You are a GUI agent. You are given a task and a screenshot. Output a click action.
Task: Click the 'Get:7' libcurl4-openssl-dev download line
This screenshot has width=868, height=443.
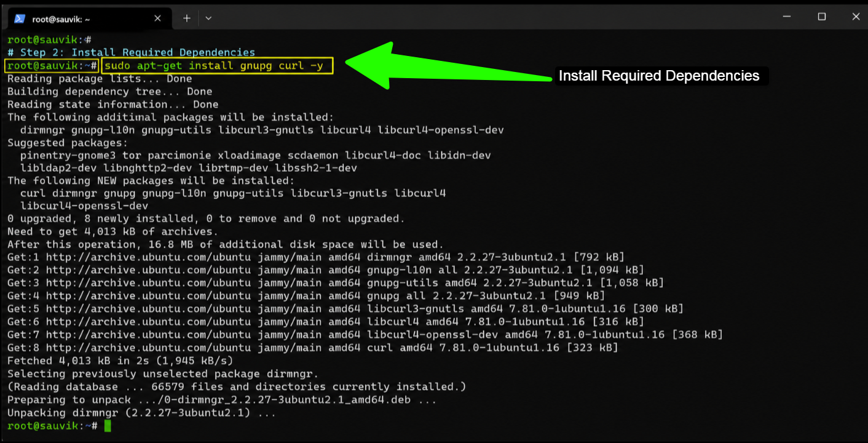365,335
